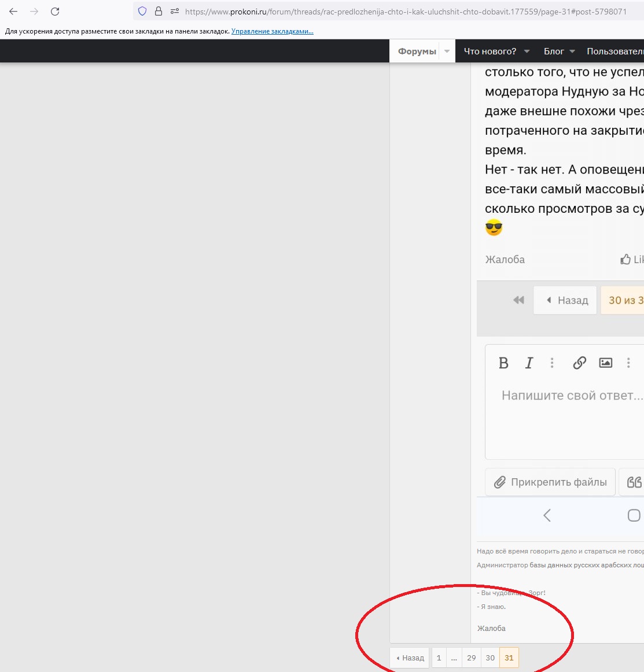Image resolution: width=644 pixels, height=672 pixels.
Task: Insert a link using chain icon
Action: click(579, 363)
